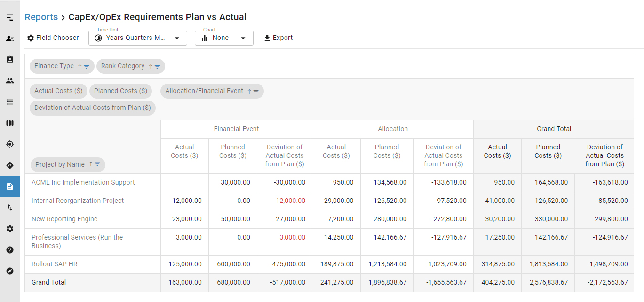
Task: Select the Actual Costs ($) field chip
Action: pos(58,91)
